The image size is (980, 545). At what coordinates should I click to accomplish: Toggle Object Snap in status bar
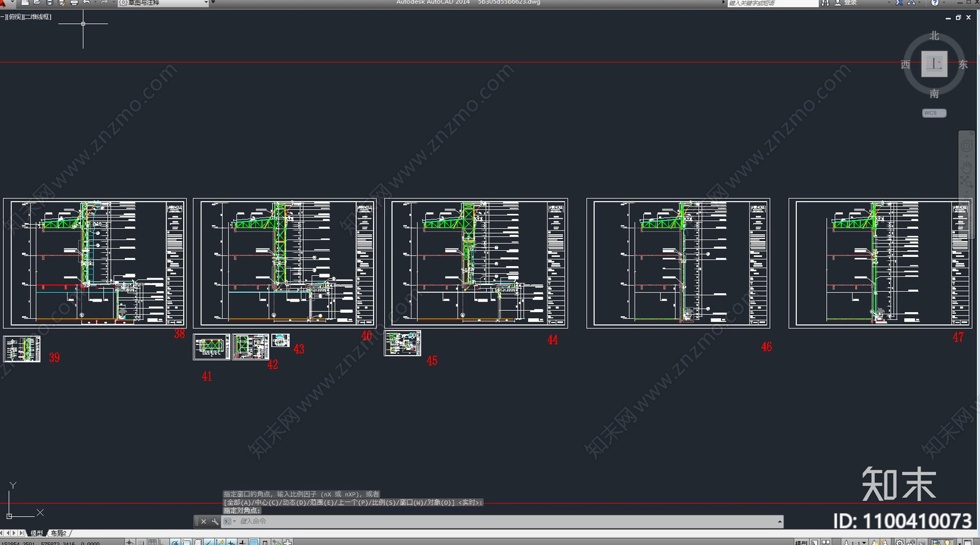186,541
